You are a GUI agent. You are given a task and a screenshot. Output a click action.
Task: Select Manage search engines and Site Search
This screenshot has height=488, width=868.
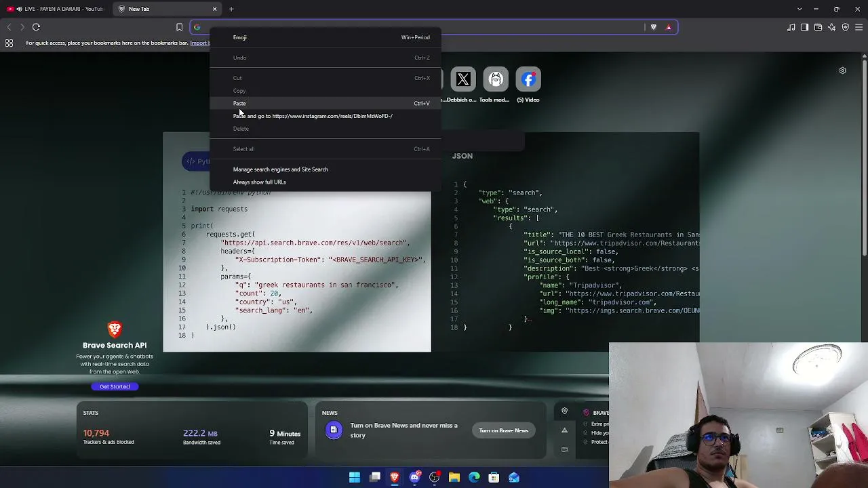[325, 169]
